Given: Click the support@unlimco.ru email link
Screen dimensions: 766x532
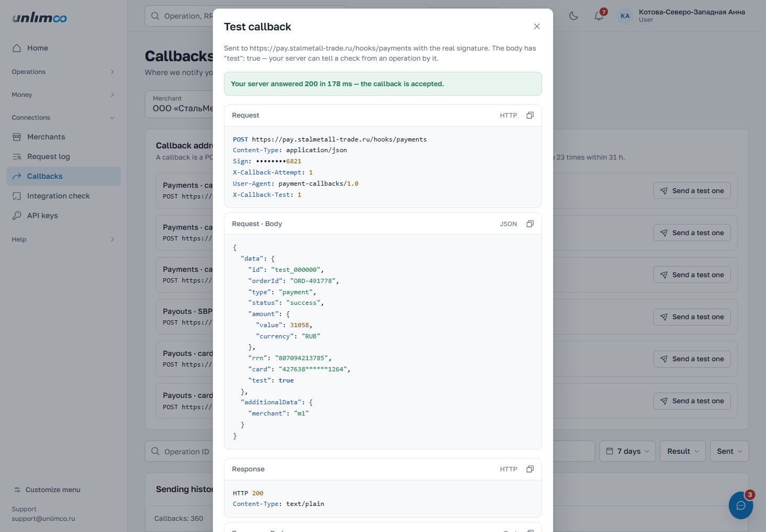Looking at the screenshot, I should [43, 519].
